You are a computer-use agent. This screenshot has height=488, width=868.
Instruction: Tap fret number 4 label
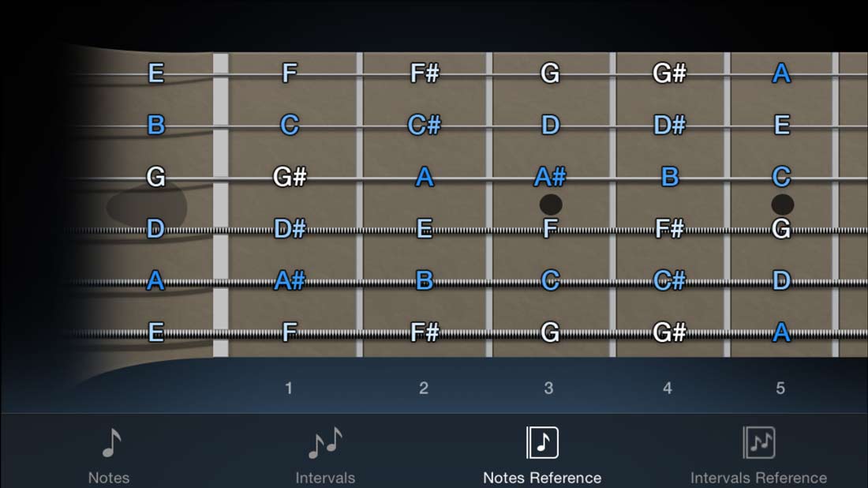pos(668,388)
